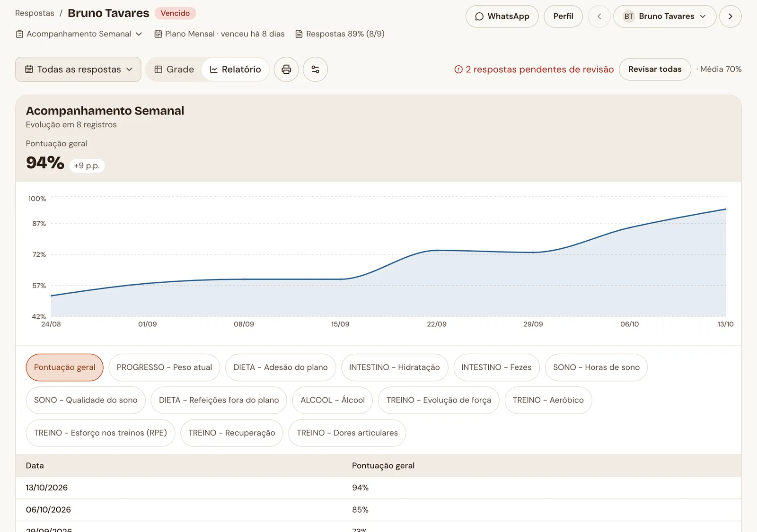
Task: Open the Perfil page
Action: [563, 17]
